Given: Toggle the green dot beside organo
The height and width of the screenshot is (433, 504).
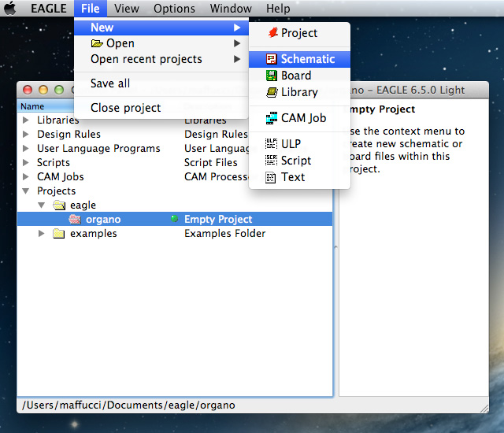Looking at the screenshot, I should [174, 220].
